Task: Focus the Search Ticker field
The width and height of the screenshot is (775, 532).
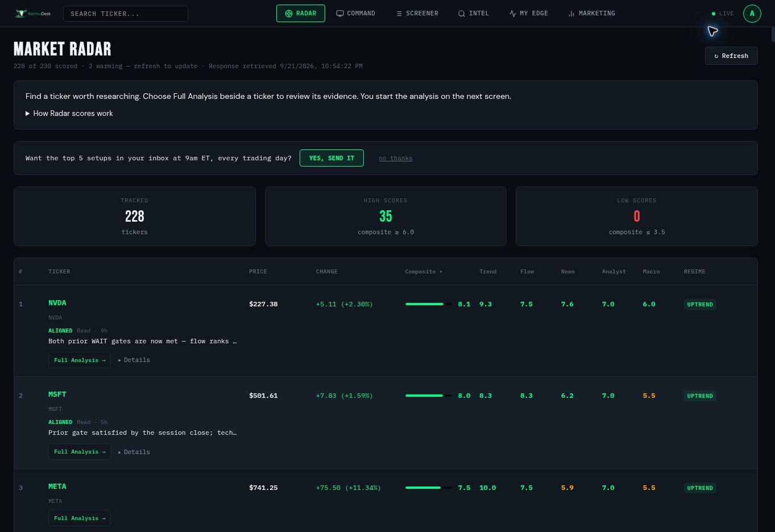Action: click(126, 14)
